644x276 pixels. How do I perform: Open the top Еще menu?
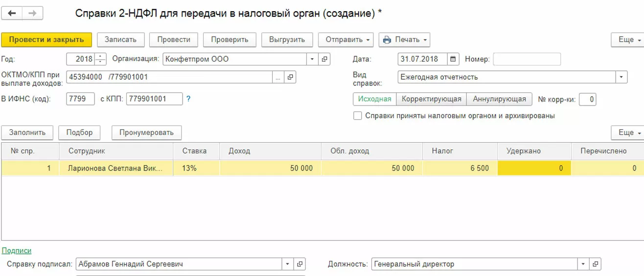point(628,40)
